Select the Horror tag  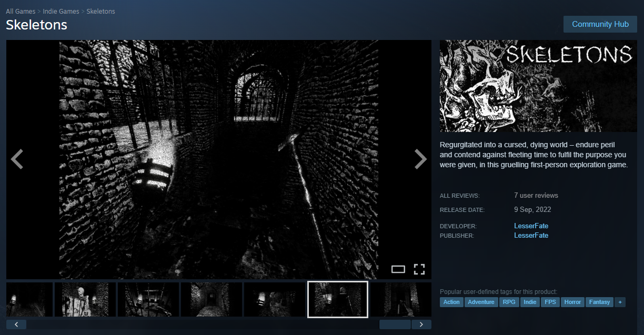tap(572, 302)
